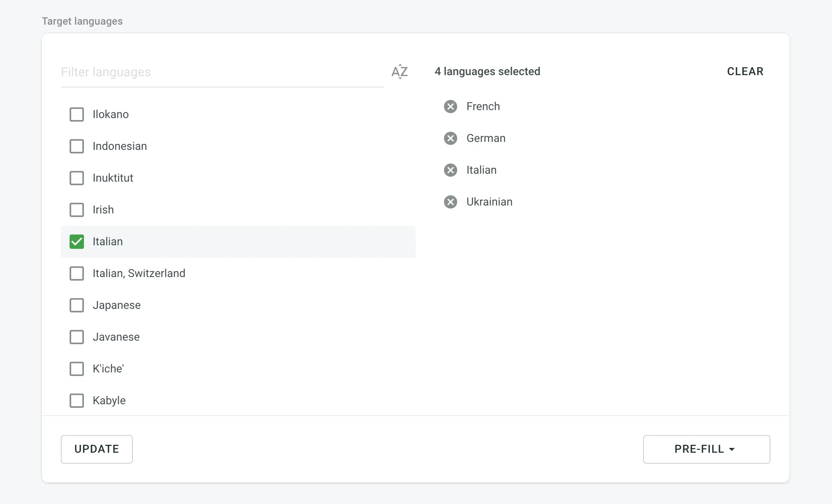
Task: Check the Japanese checkbox
Action: [x=77, y=305]
